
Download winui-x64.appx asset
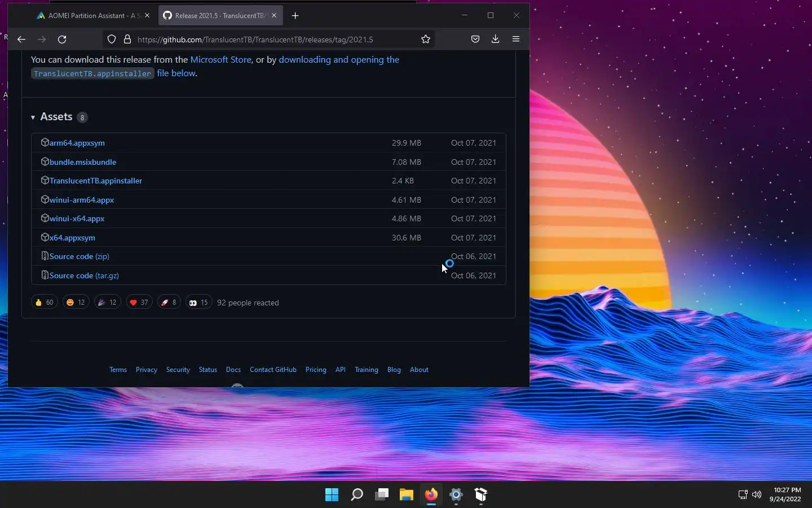tap(77, 218)
